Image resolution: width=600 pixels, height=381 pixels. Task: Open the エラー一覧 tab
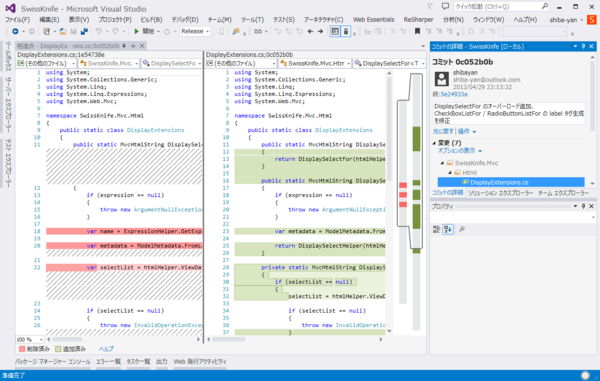108,361
